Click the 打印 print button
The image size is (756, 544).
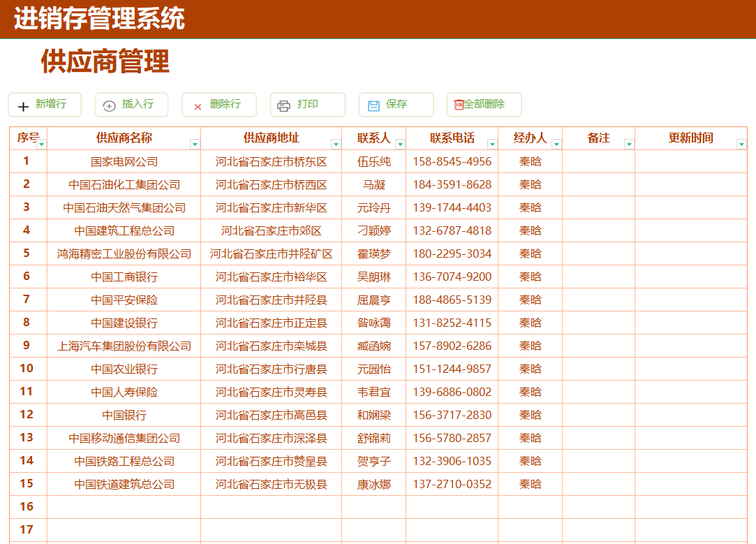[x=307, y=105]
